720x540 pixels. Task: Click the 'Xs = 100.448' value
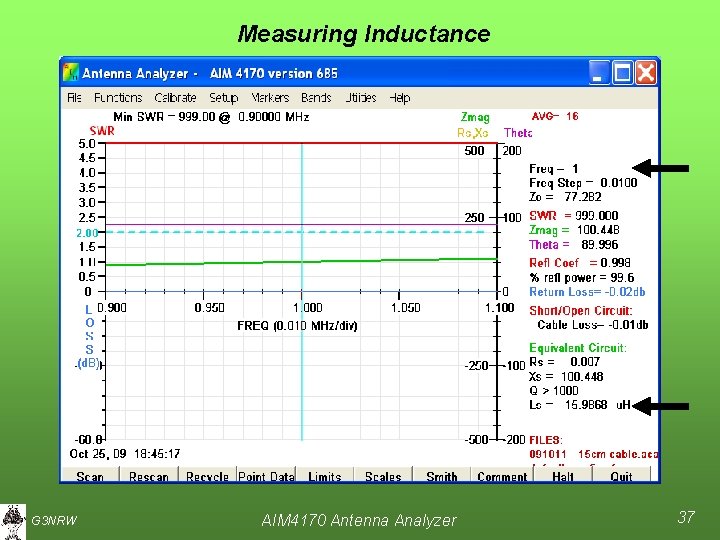[566, 377]
